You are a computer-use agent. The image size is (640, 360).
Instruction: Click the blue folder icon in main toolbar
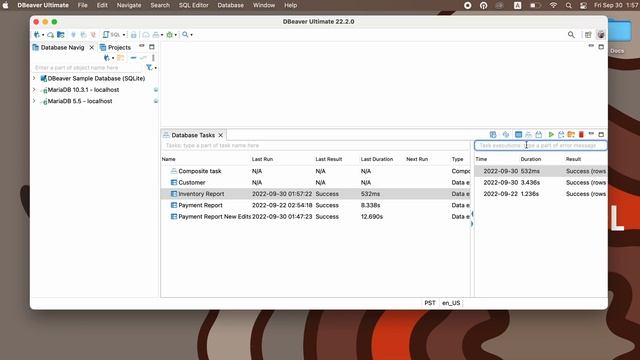(x=61, y=35)
